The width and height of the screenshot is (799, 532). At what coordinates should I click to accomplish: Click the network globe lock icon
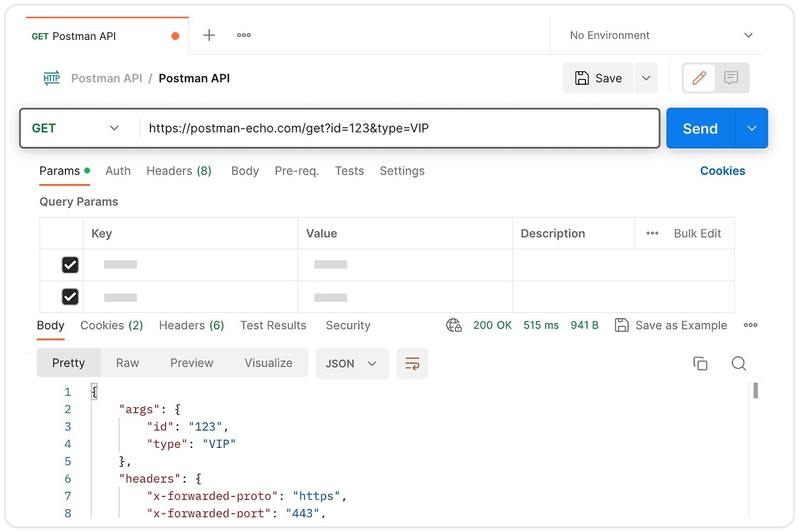click(x=454, y=325)
